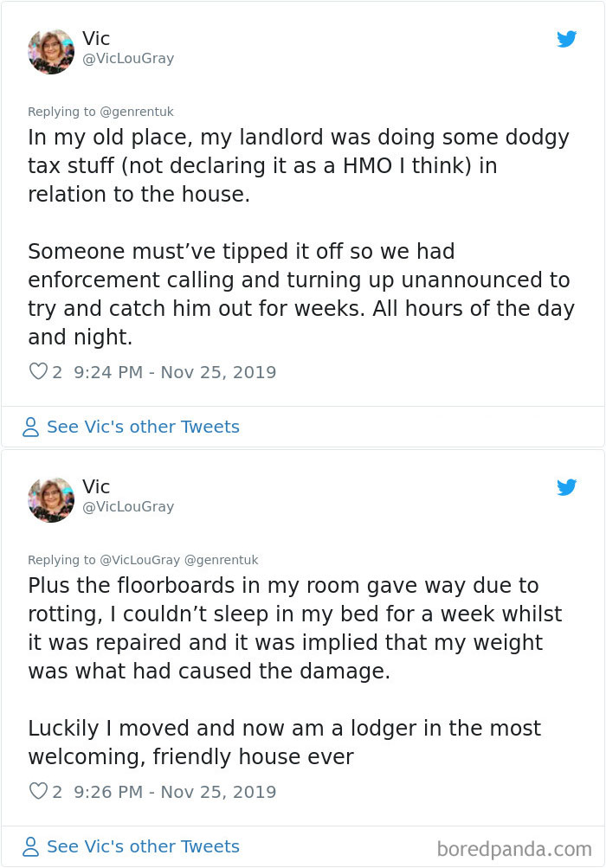The height and width of the screenshot is (868, 606).
Task: Open Vic's profile avatar on the first tweet
Action: [50, 51]
